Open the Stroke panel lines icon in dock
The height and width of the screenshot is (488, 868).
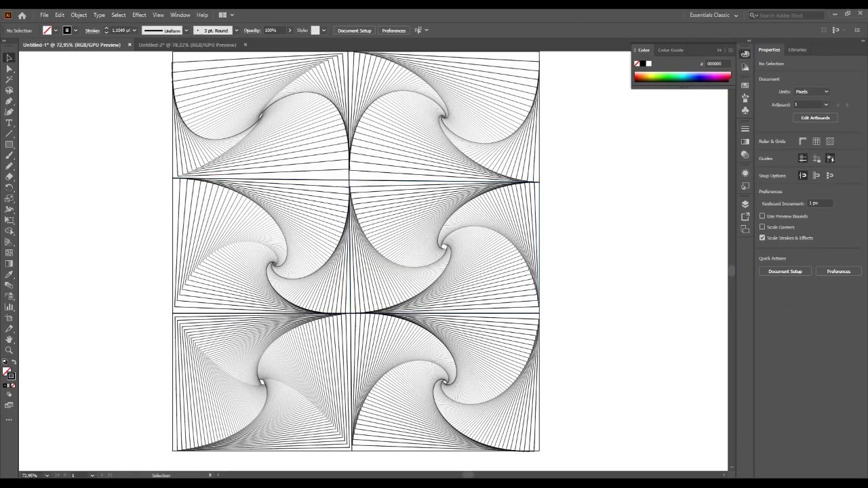click(745, 129)
